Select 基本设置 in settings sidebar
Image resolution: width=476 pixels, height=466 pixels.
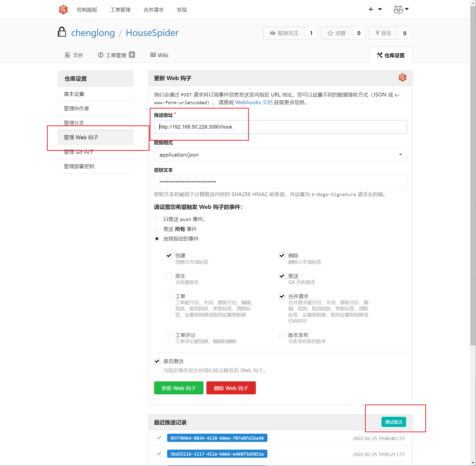(96, 94)
